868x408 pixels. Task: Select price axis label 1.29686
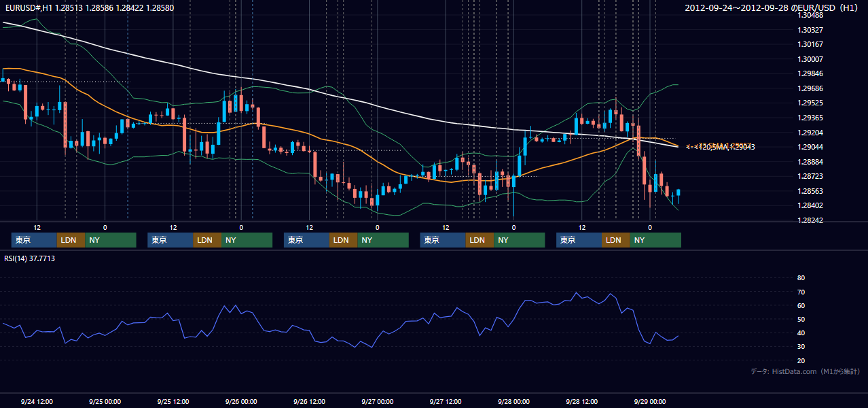coord(810,89)
